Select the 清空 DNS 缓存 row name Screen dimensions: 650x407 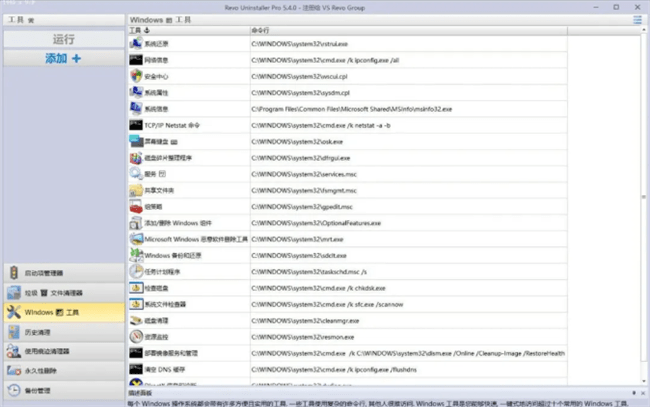(x=165, y=369)
